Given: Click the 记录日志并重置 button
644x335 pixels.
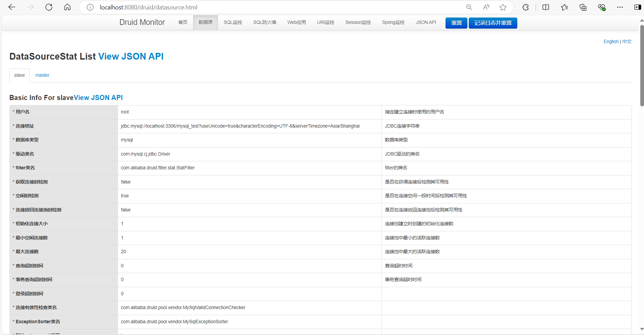Looking at the screenshot, I should 493,23.
